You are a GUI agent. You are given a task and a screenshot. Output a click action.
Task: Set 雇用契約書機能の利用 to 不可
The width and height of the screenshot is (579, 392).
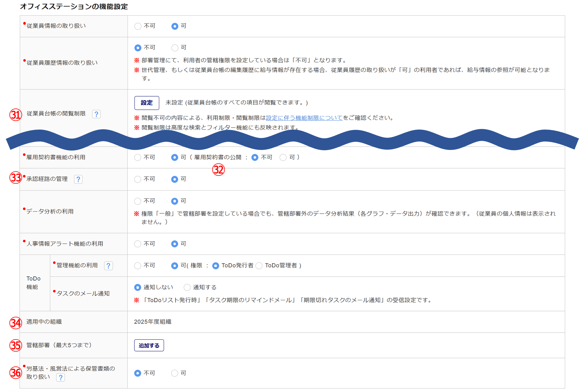click(138, 157)
